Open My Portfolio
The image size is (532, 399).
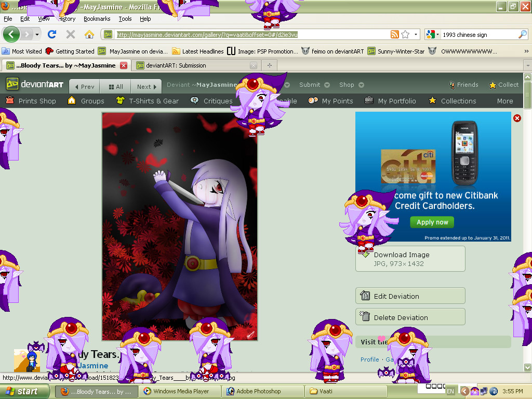pos(390,101)
